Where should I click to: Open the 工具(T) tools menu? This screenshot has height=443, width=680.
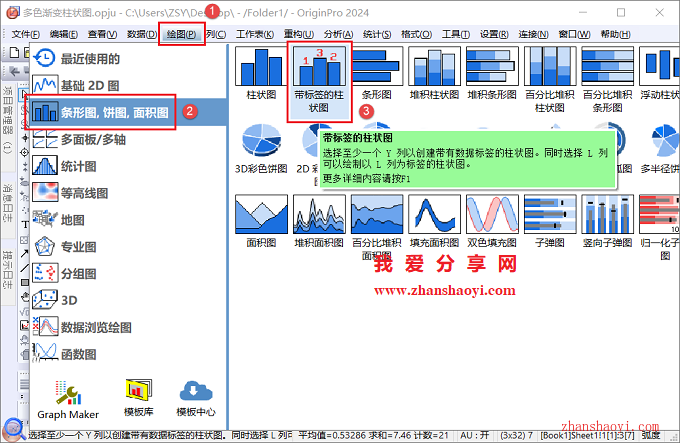tap(456, 34)
